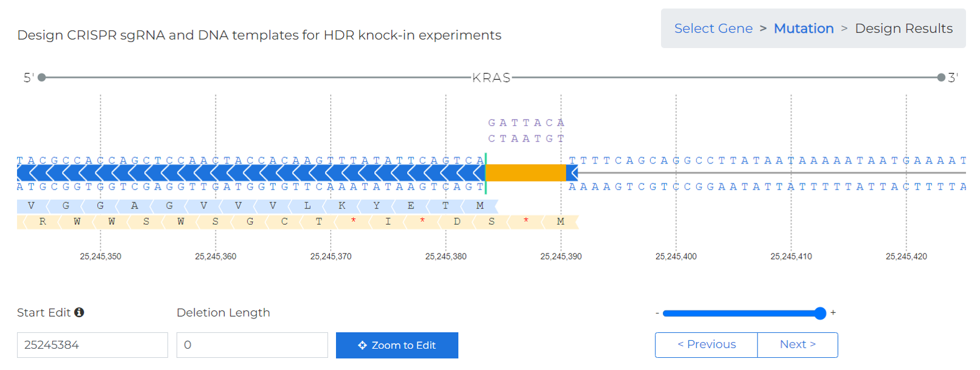Click into the Deletion Length field
Viewport: 980px width, 370px height.
252,345
